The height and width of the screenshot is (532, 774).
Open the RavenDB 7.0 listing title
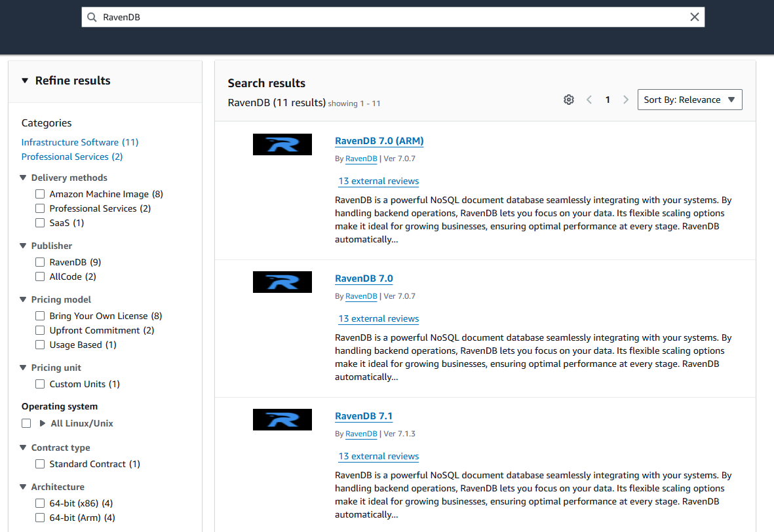coord(364,278)
